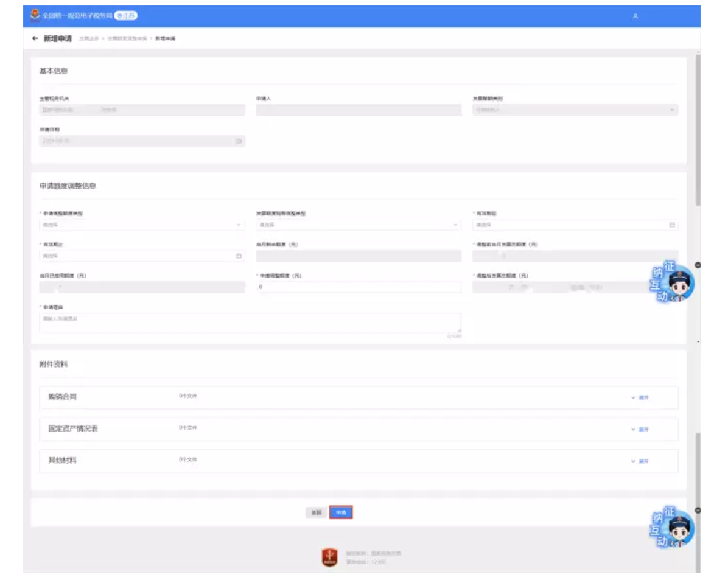Go to 发票业务 in the breadcrumb
Screen dimensions: 728x580
[89, 39]
